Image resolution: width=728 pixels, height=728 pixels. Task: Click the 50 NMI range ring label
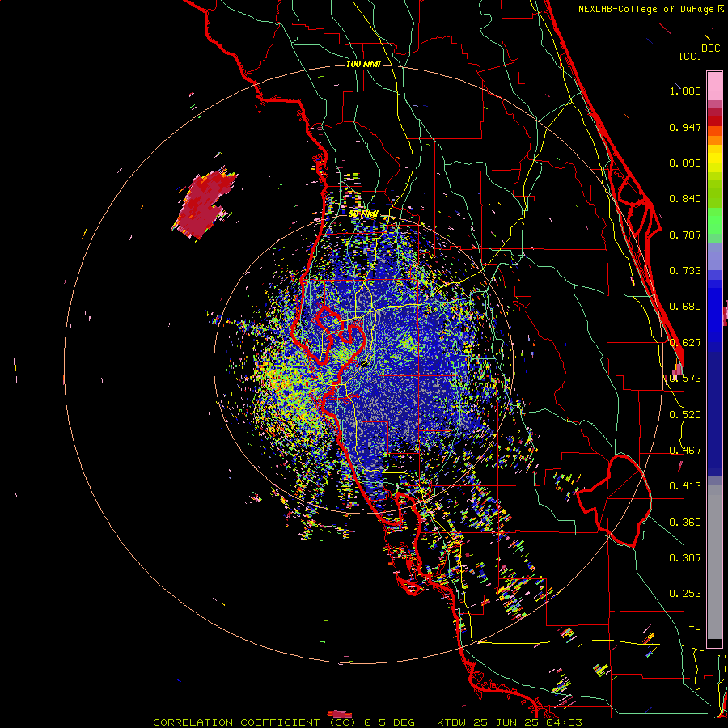(x=363, y=214)
